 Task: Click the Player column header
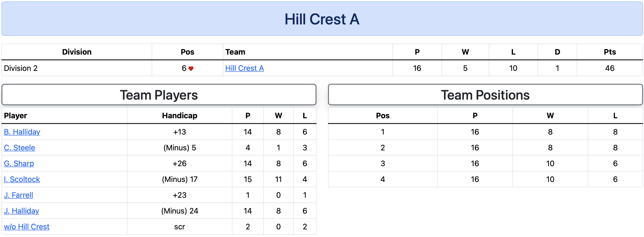point(16,116)
